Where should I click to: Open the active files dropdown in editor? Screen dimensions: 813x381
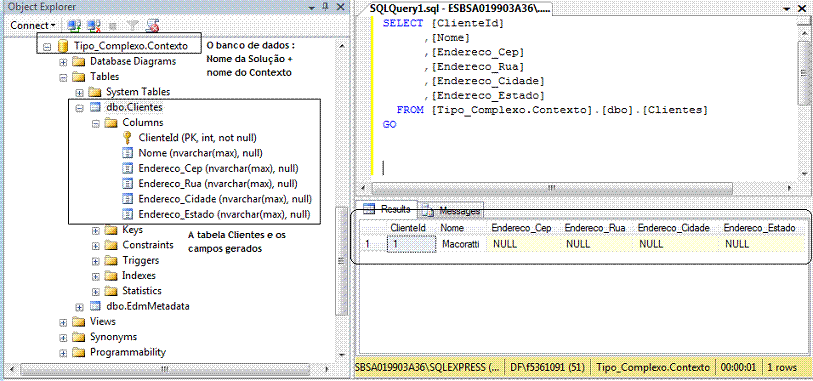coord(787,9)
